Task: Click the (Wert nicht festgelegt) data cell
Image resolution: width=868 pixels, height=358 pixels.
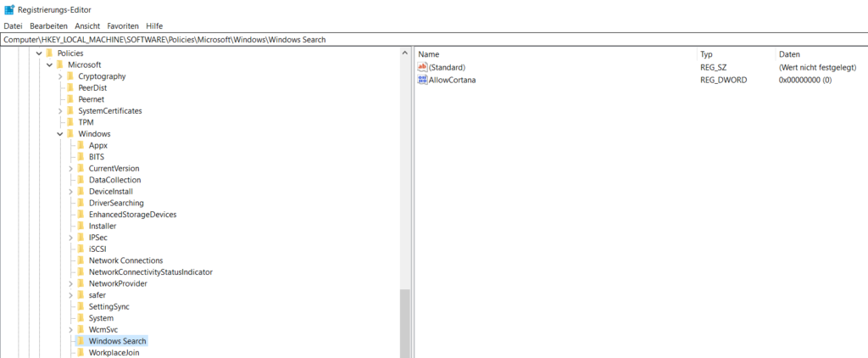Action: [x=817, y=67]
